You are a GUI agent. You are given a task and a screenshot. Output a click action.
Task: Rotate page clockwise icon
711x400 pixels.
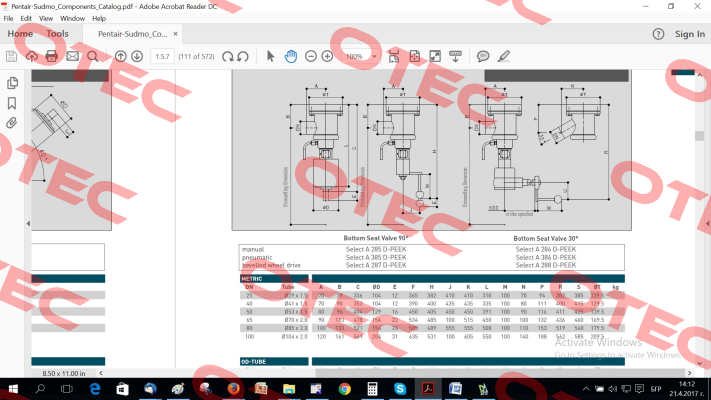point(228,56)
